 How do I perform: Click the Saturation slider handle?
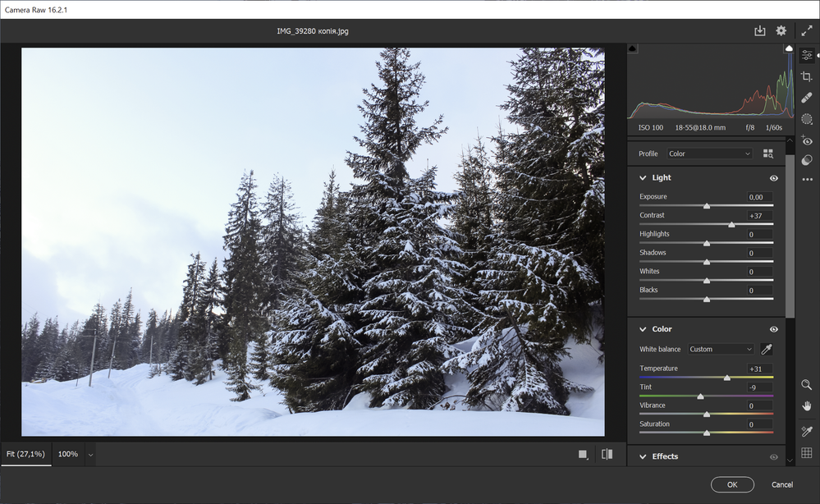point(707,433)
